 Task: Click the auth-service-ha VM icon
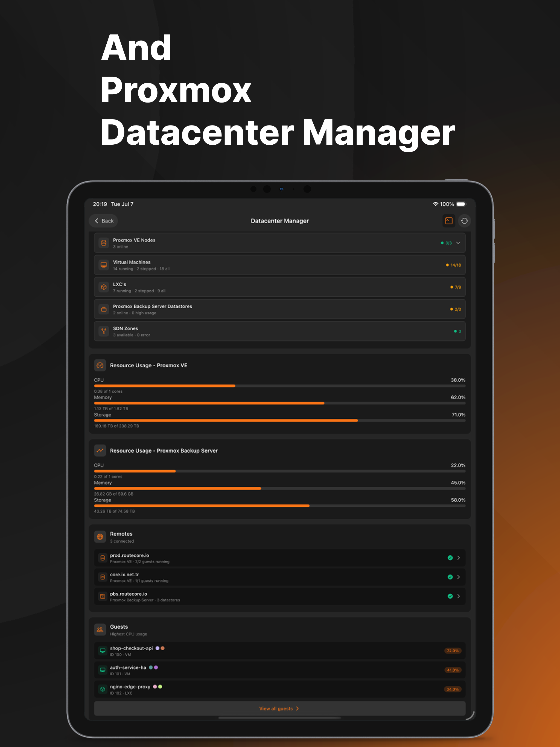pos(103,670)
